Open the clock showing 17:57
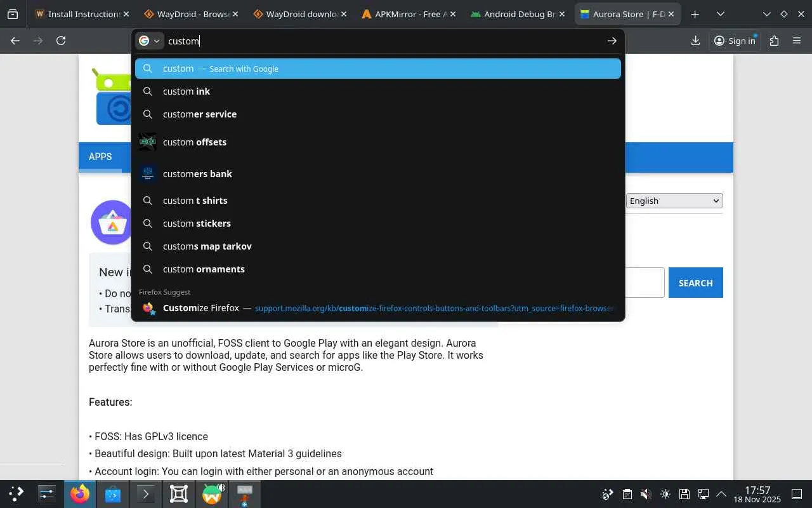This screenshot has width=812, height=508. pyautogui.click(x=757, y=494)
